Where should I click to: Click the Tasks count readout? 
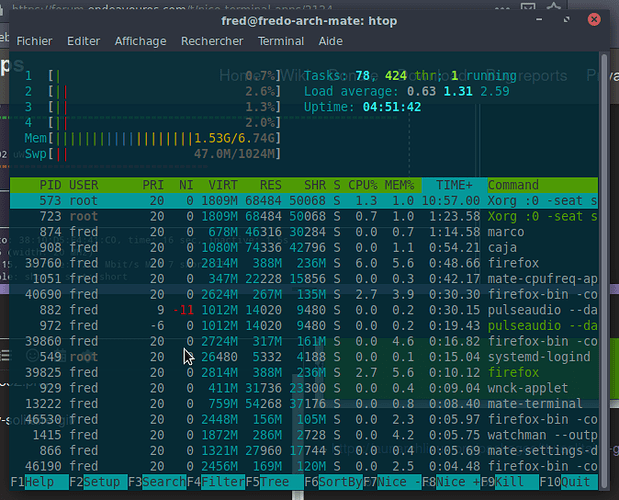point(410,76)
